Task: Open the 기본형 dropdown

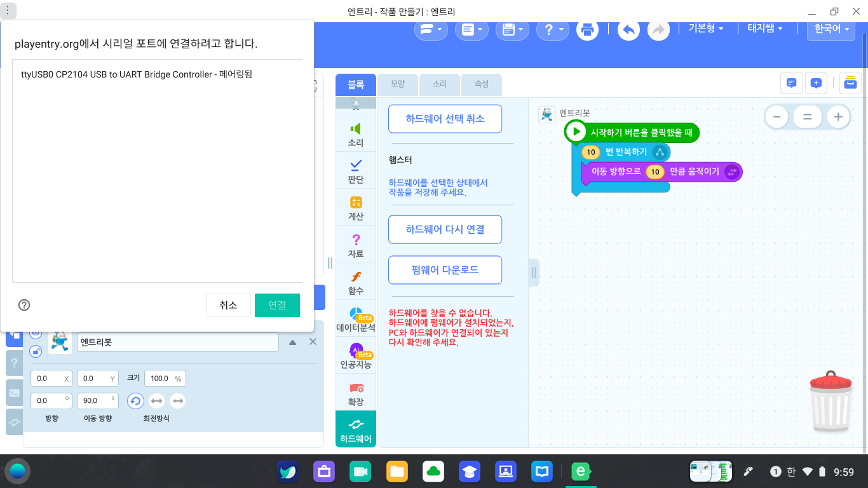Action: point(706,29)
